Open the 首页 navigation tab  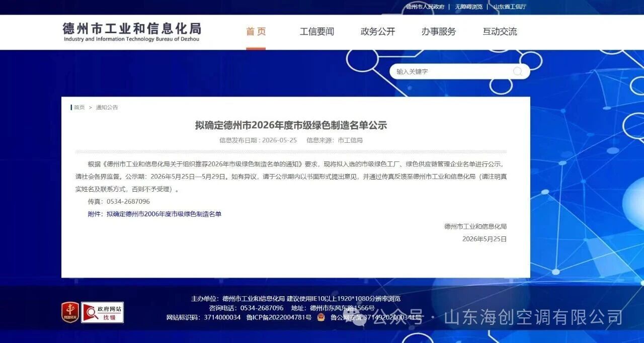tap(256, 32)
